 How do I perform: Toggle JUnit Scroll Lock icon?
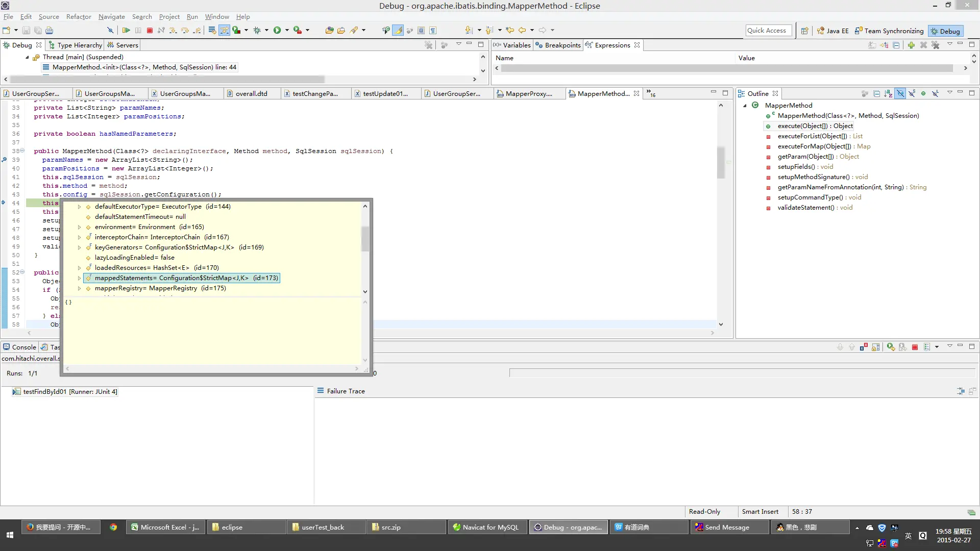[876, 347]
